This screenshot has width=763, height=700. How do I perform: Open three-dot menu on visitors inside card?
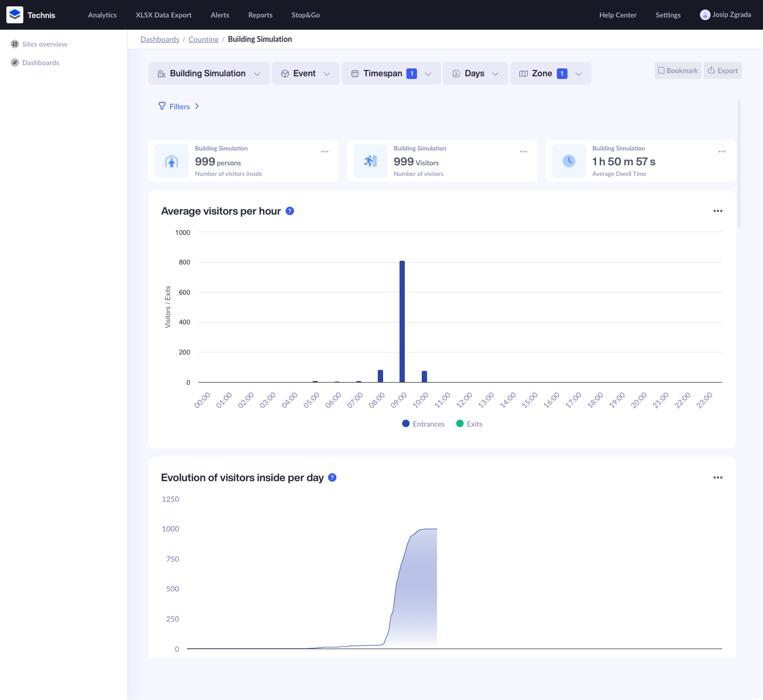(x=325, y=152)
